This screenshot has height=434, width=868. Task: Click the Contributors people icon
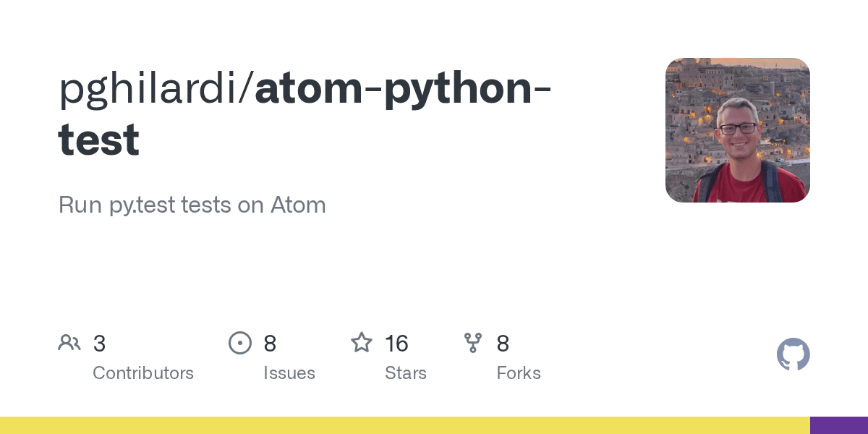point(69,343)
